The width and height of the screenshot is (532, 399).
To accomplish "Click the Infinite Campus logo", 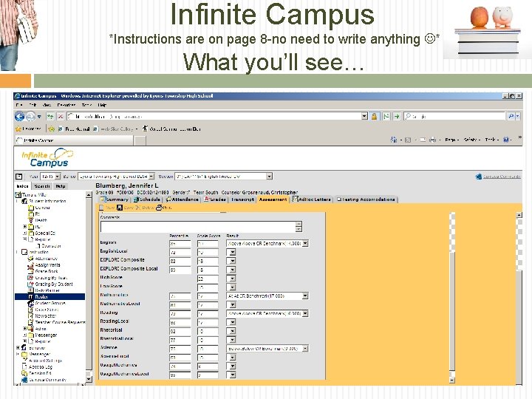I will [x=47, y=157].
